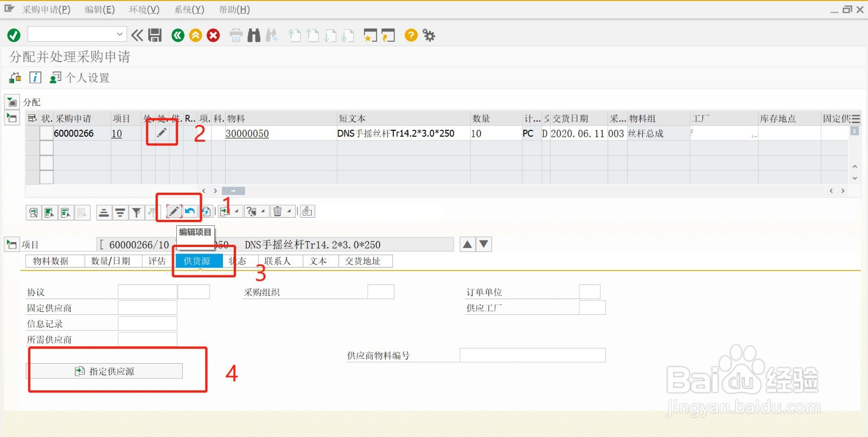Click the green checkmark Enter icon
Screen dimensions: 868x437
(14, 35)
